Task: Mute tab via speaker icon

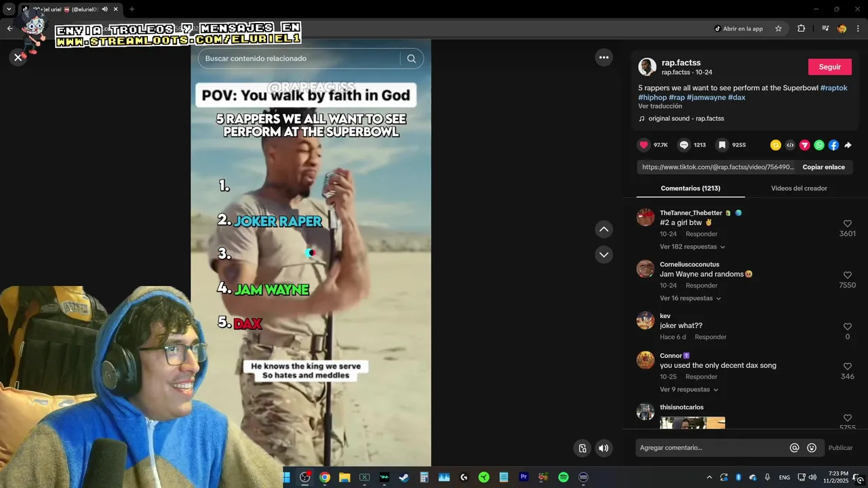Action: click(104, 9)
